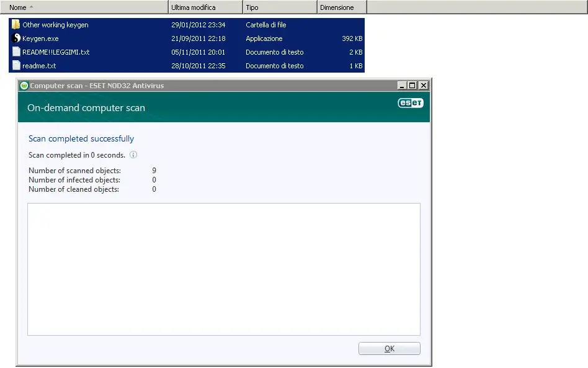The image size is (588, 368).
Task: Click the date 21/09/2011 22:18
Action: [198, 38]
